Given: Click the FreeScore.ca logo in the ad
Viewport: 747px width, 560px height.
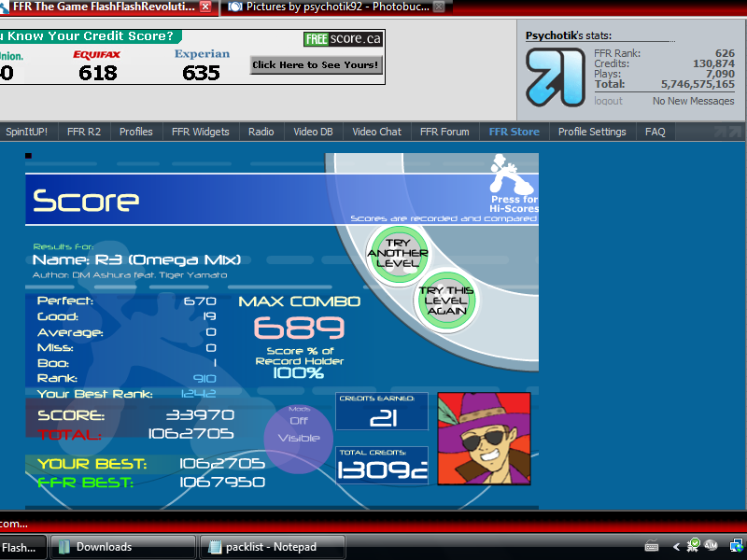Looking at the screenshot, I should pyautogui.click(x=343, y=39).
